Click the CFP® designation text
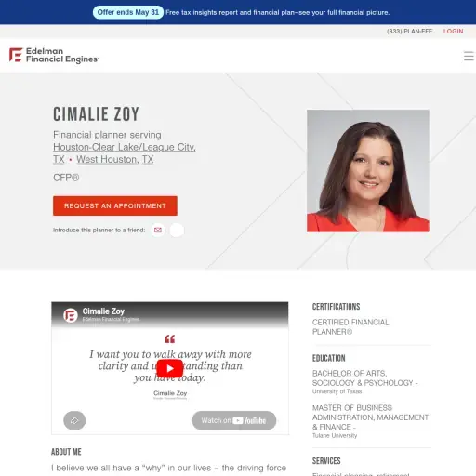 [x=66, y=178]
